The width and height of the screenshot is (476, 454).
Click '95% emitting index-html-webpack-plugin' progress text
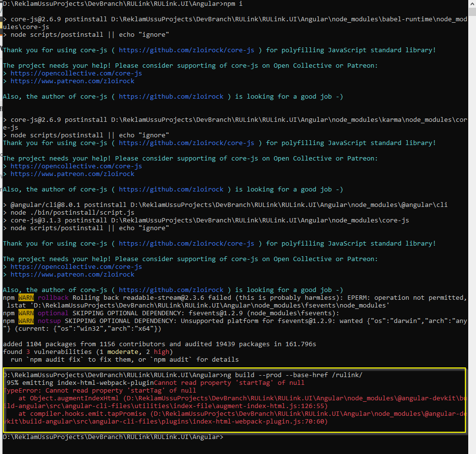(80, 383)
